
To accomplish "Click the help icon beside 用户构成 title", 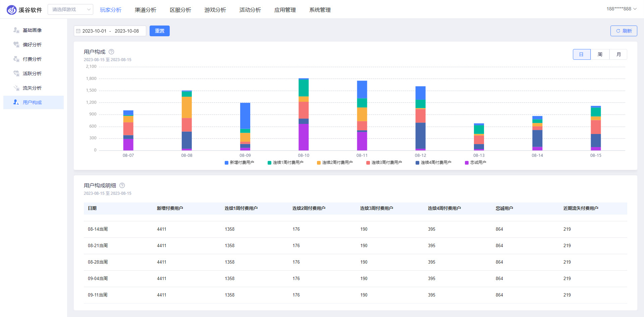I will point(111,52).
